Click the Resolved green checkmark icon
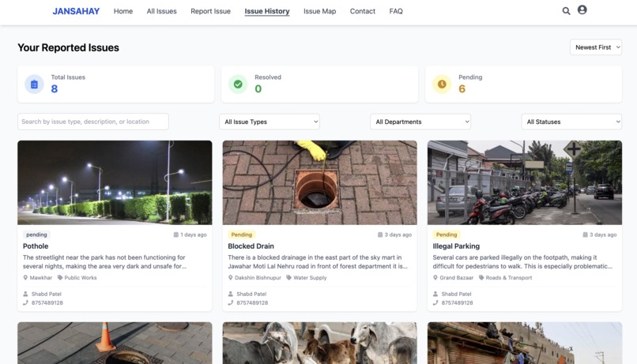Screen dimensions: 637x364 (x=238, y=84)
